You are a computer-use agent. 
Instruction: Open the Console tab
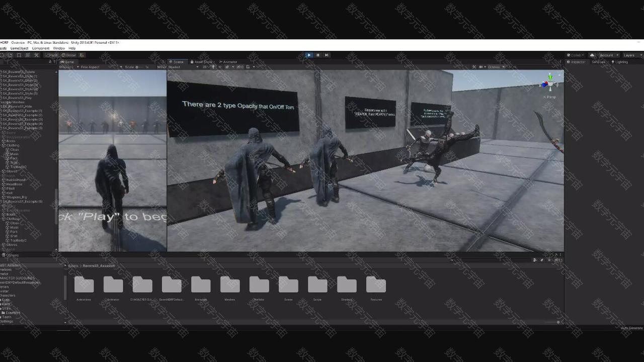pos(11,255)
